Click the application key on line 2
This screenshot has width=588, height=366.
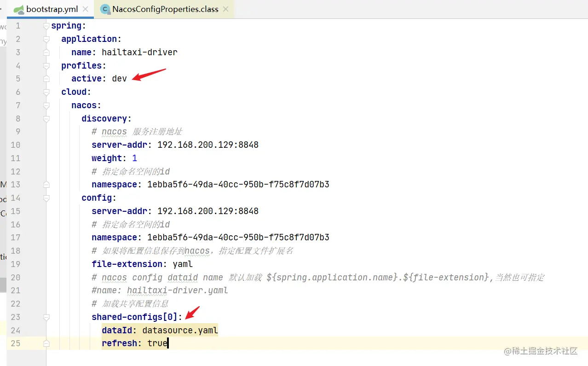point(89,39)
